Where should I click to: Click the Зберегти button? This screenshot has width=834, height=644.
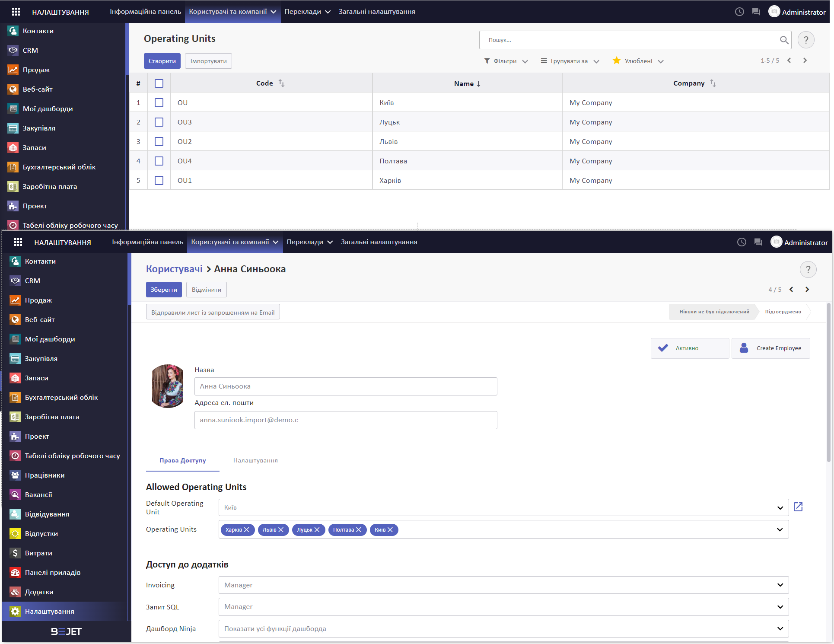(164, 290)
